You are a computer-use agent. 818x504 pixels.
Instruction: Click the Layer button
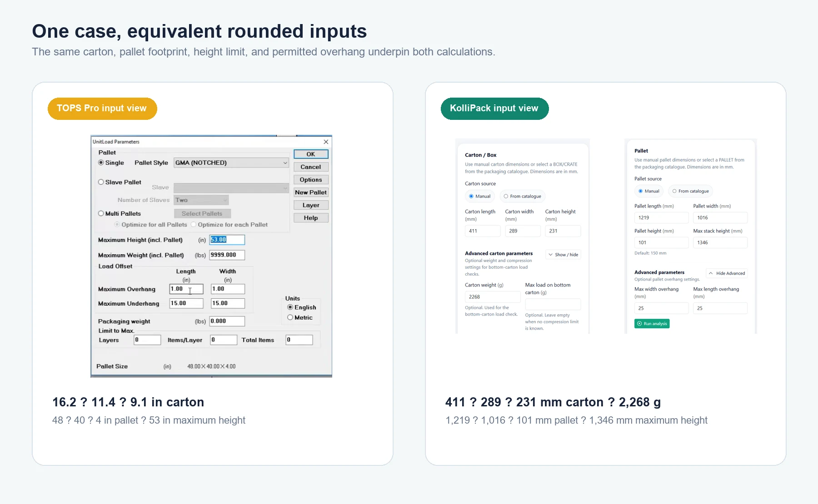(311, 205)
